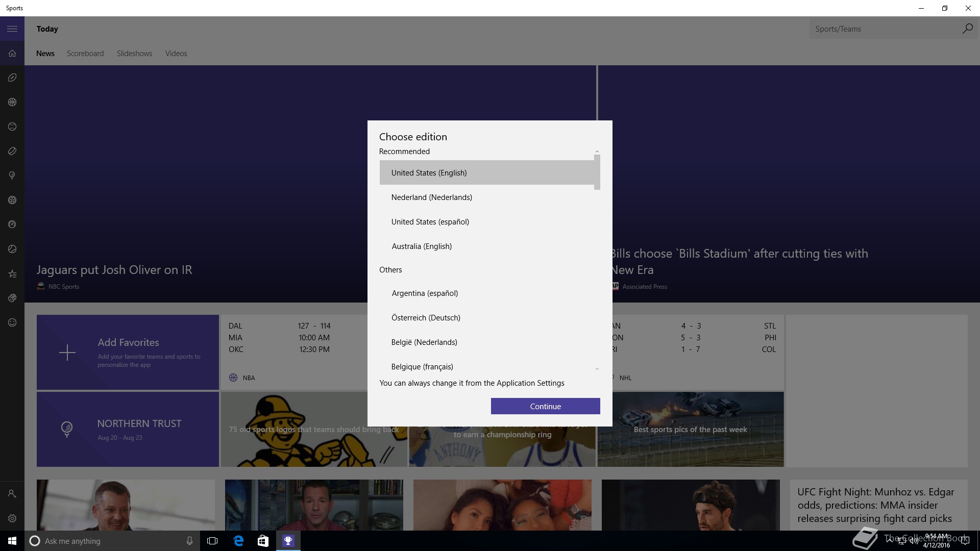Open the Action Center notification icon

[x=965, y=541]
